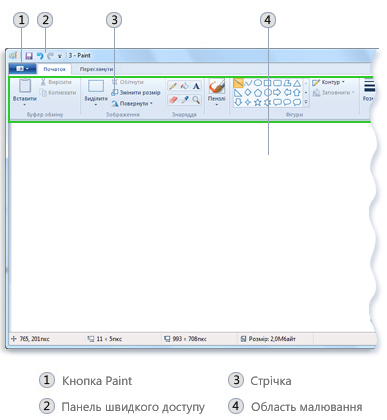
Task: Select the Color picker eyedropper tool
Action: (184, 99)
